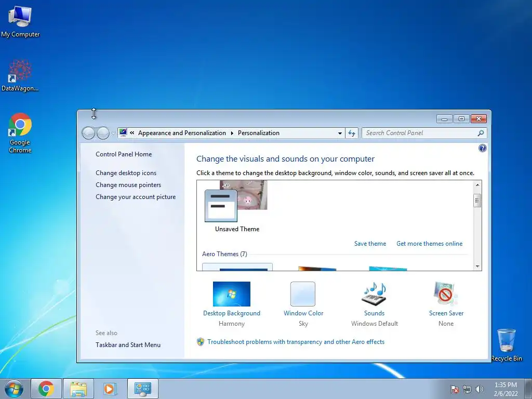This screenshot has height=399, width=532.
Task: Expand the double-chevron breadcrumb overflow
Action: [132, 133]
